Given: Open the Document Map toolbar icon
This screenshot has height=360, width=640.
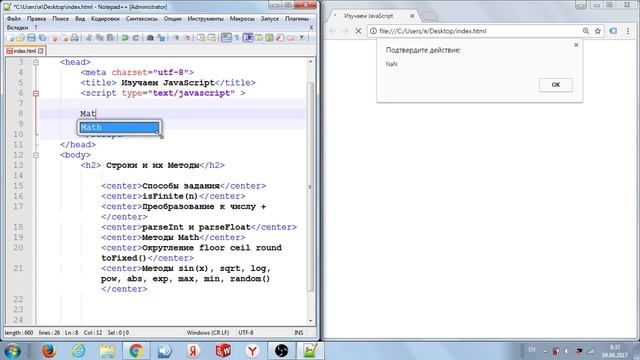Looking at the screenshot, I should click(x=269, y=38).
